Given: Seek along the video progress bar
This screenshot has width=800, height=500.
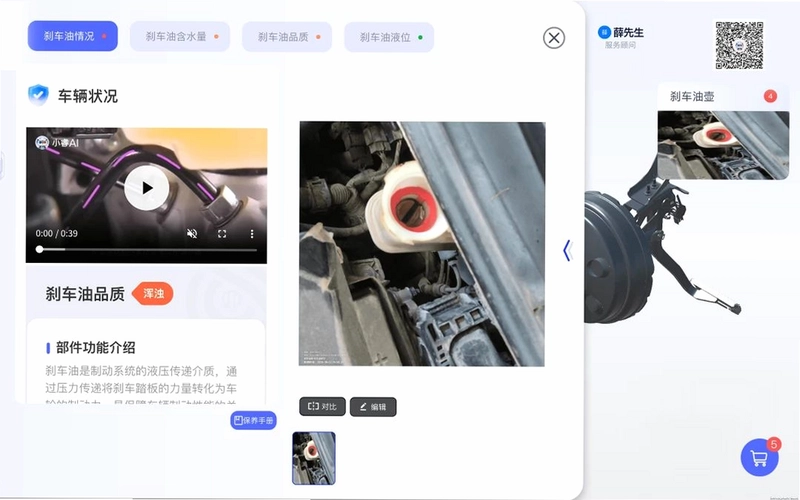Looking at the screenshot, I should (x=146, y=249).
